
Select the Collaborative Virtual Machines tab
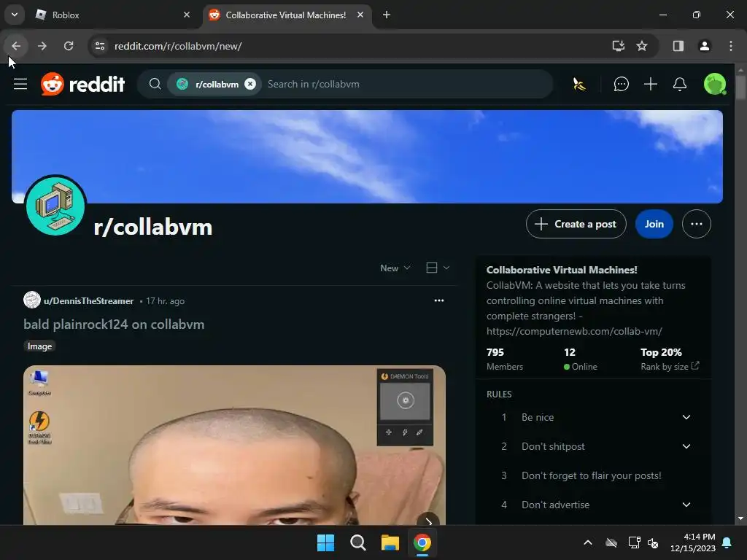click(287, 15)
